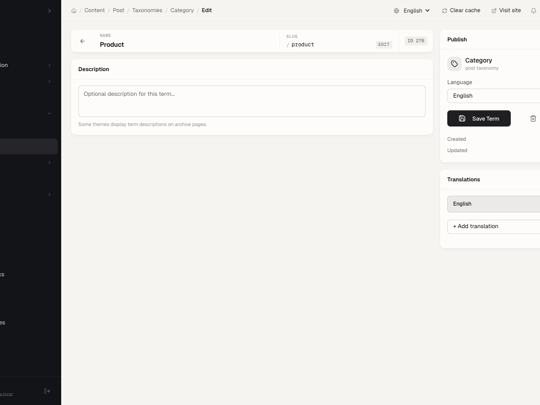Image resolution: width=540 pixels, height=405 pixels.
Task: Click the trash delete icon
Action: [533, 118]
